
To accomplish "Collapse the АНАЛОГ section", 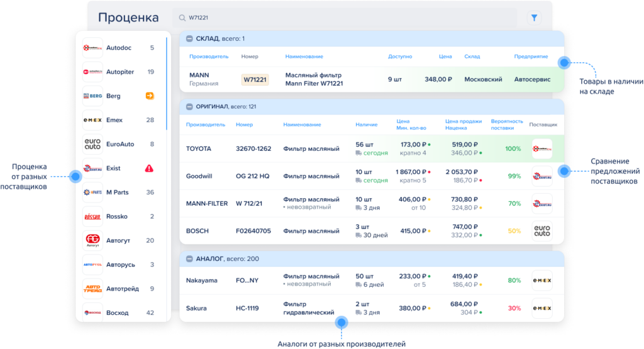I will tap(189, 259).
